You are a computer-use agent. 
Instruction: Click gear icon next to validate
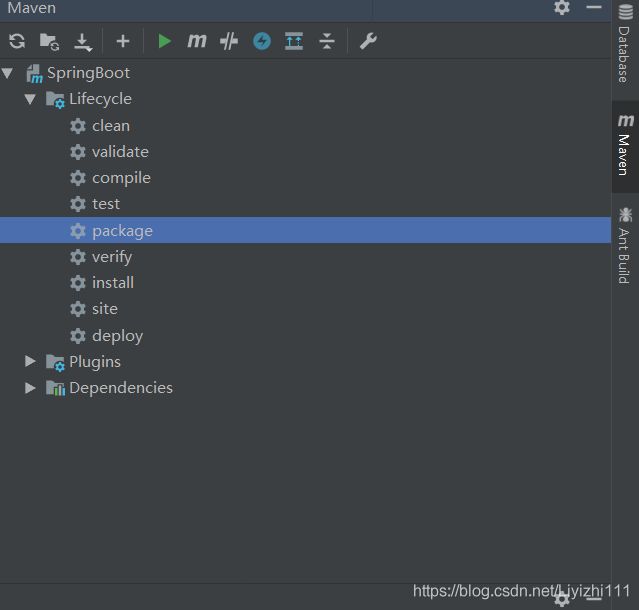[78, 152]
